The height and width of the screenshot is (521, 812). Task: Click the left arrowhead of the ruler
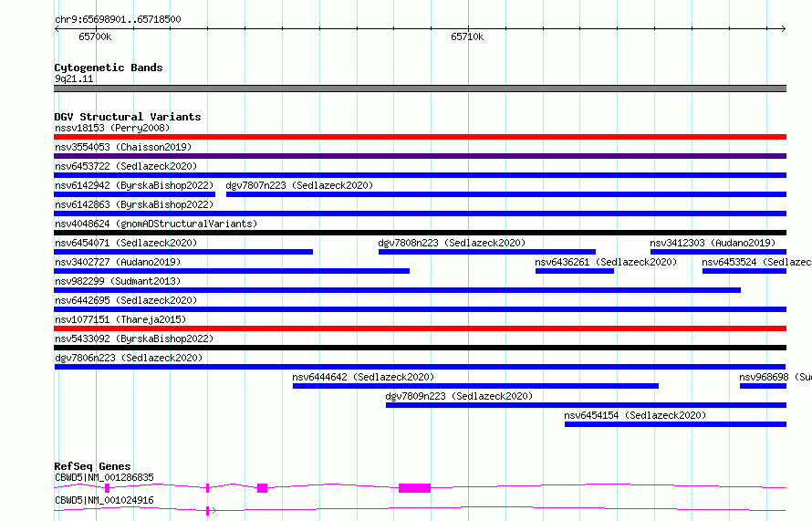tap(57, 28)
